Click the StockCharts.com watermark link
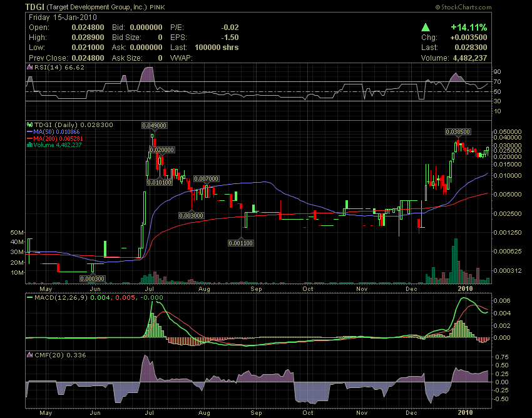 click(x=463, y=7)
